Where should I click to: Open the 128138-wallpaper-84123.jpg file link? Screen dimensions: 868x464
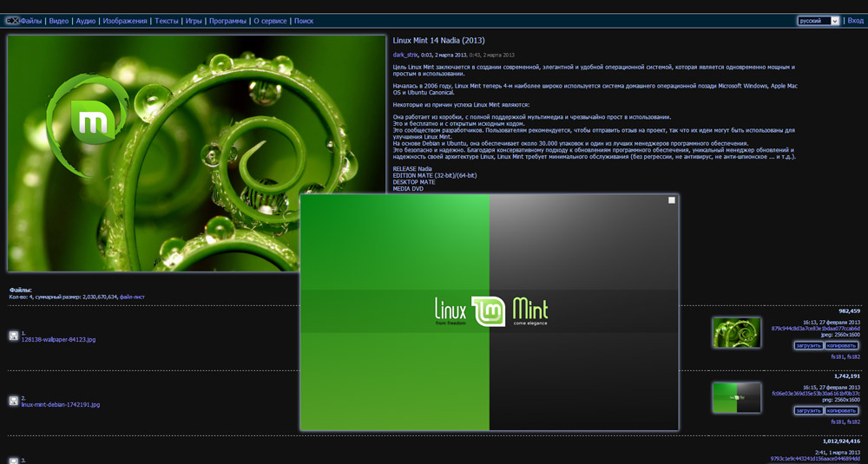pos(58,340)
